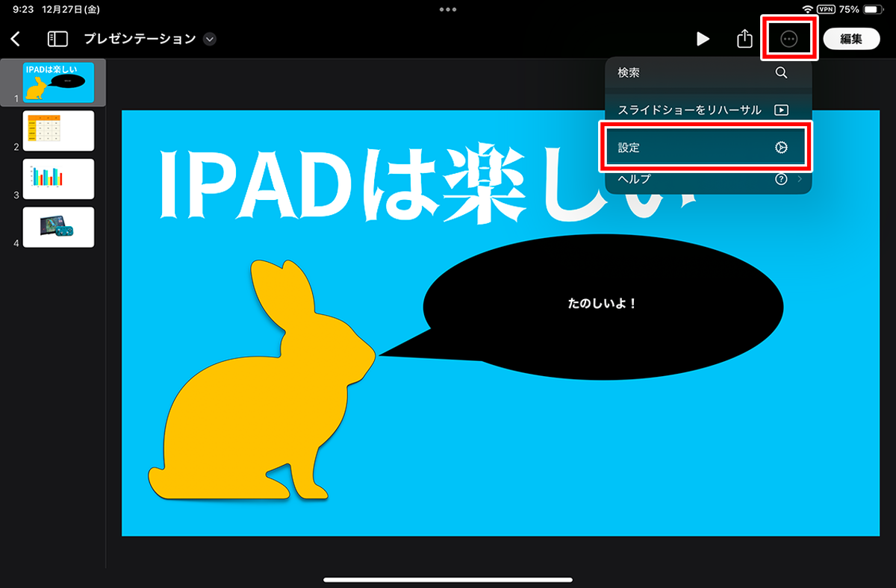This screenshot has height=588, width=896.
Task: Tap the presentation name プレゼンテーション
Action: tap(140, 39)
